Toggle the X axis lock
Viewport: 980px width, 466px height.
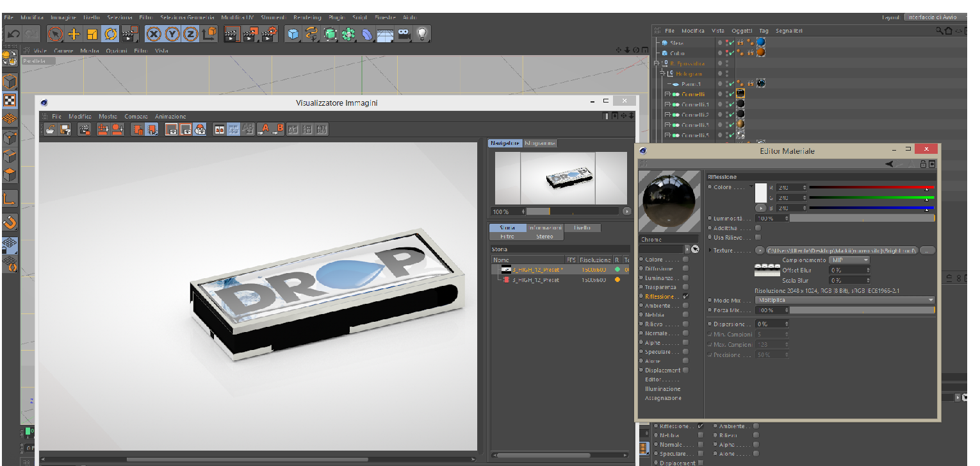coord(154,35)
